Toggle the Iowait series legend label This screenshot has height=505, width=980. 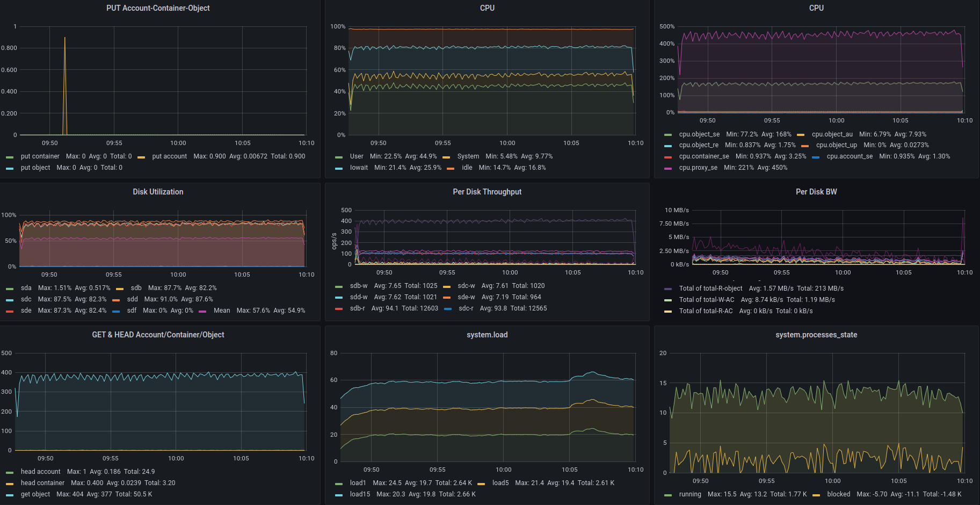[x=359, y=168]
